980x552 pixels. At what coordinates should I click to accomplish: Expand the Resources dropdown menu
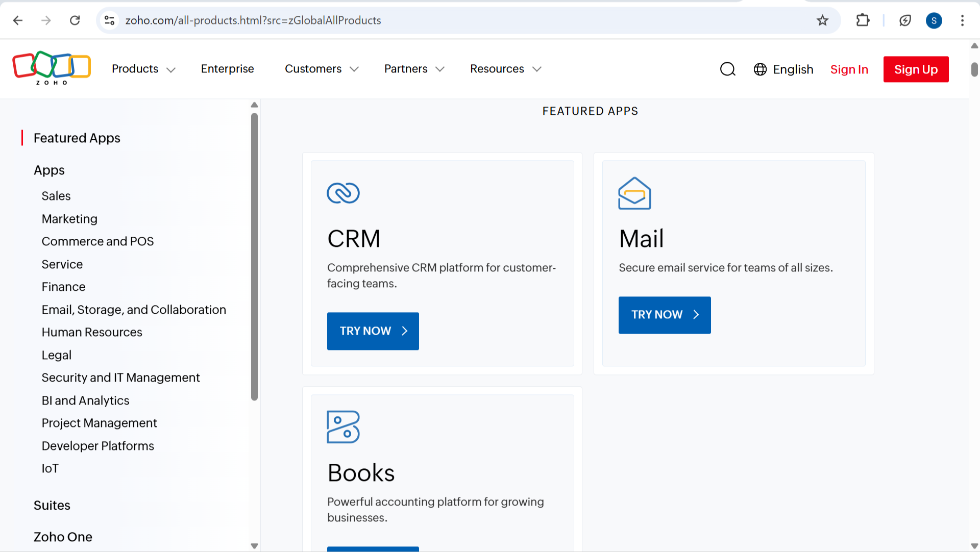pyautogui.click(x=505, y=69)
